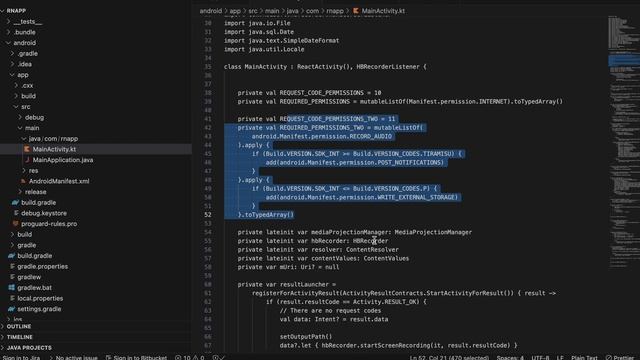The height and width of the screenshot is (360, 640).
Task: Open the build folder inside app
Action: (28, 96)
